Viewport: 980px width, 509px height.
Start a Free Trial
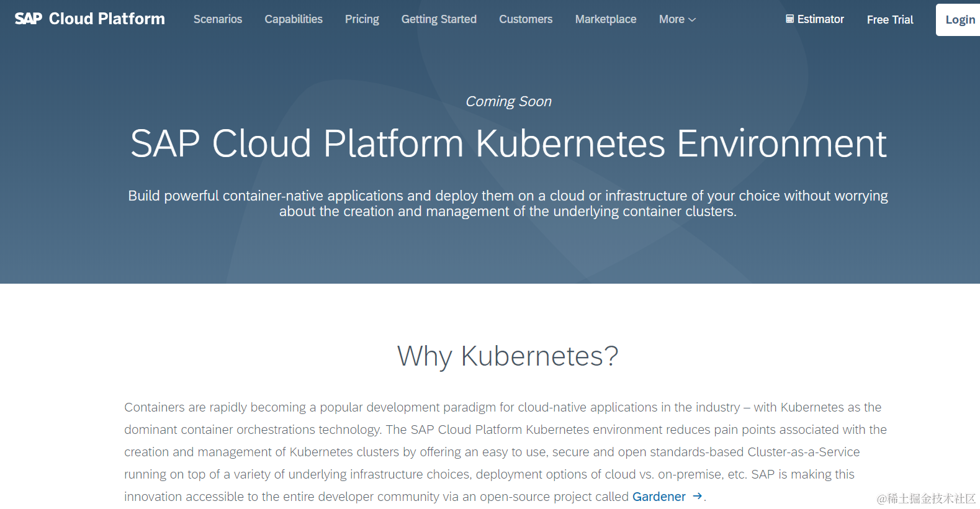pos(890,20)
